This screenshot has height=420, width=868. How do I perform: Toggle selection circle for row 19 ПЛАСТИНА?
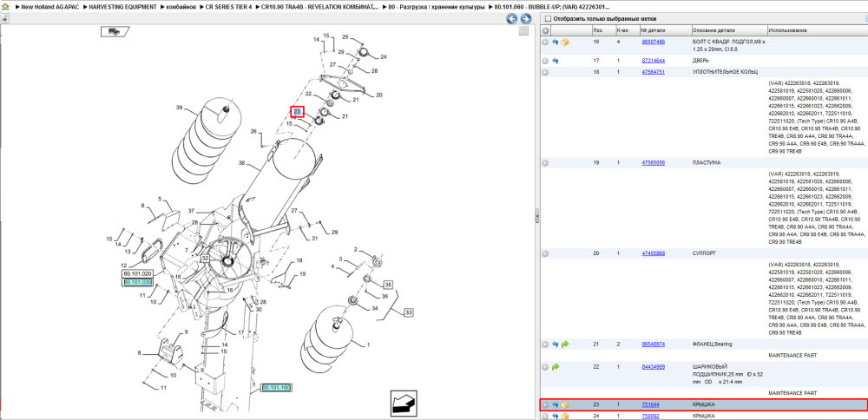click(545, 163)
